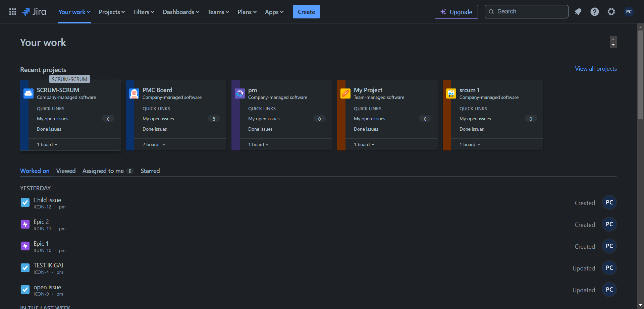Click the open issue task type icon
644x309 pixels.
pyautogui.click(x=25, y=290)
